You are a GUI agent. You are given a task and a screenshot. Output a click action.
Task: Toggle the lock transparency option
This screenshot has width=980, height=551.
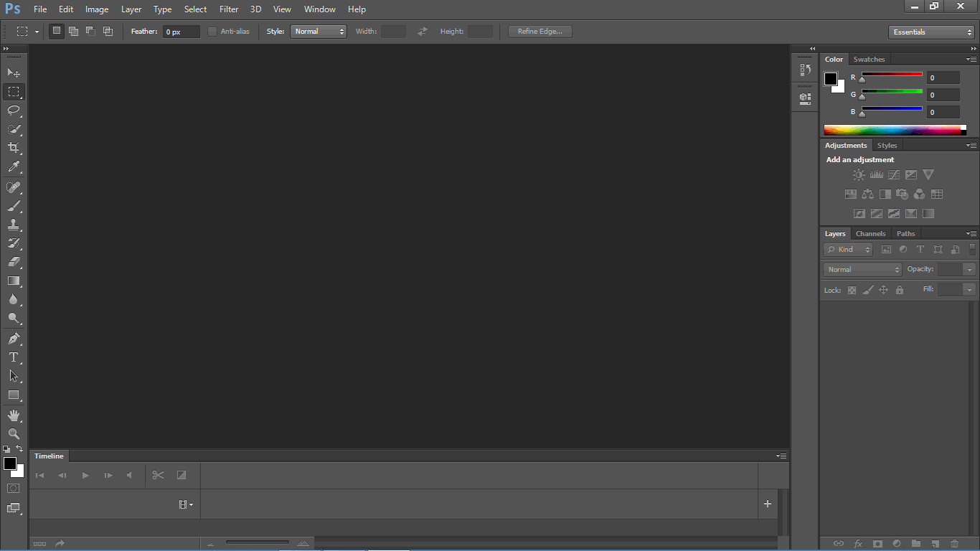852,290
